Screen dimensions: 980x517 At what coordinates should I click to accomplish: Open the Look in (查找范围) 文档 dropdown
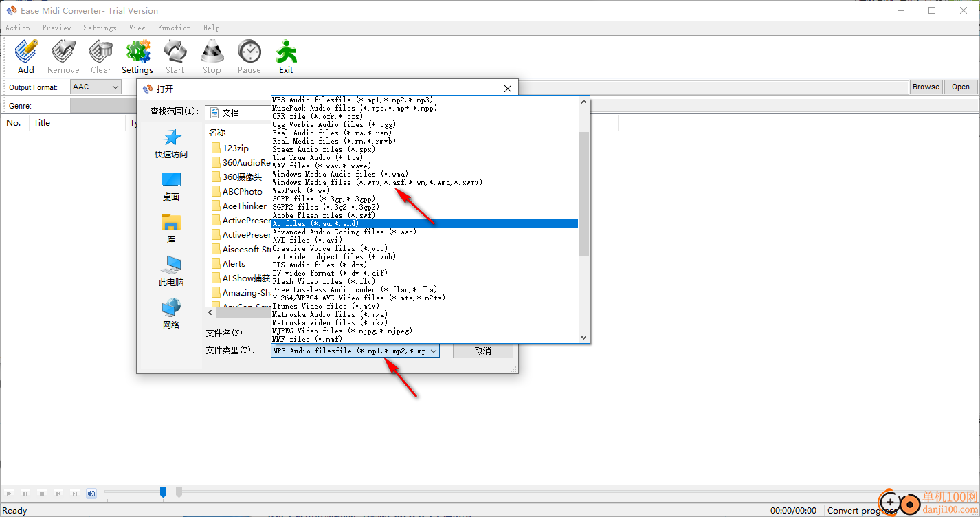point(238,112)
